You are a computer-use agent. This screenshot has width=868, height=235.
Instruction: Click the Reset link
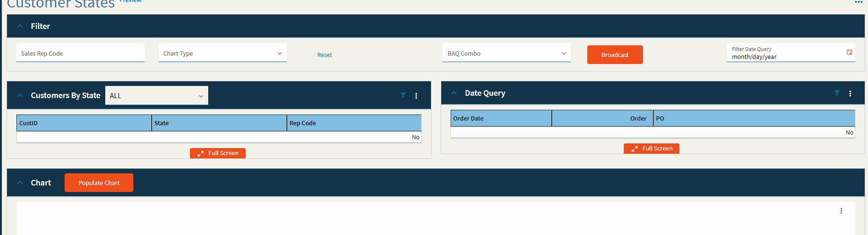324,55
